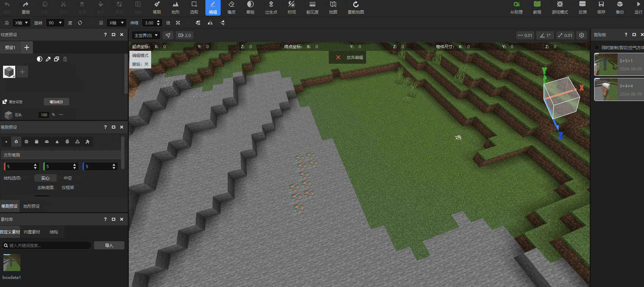Add new material preset tab plus button
The image size is (644, 287).
[x=27, y=47]
